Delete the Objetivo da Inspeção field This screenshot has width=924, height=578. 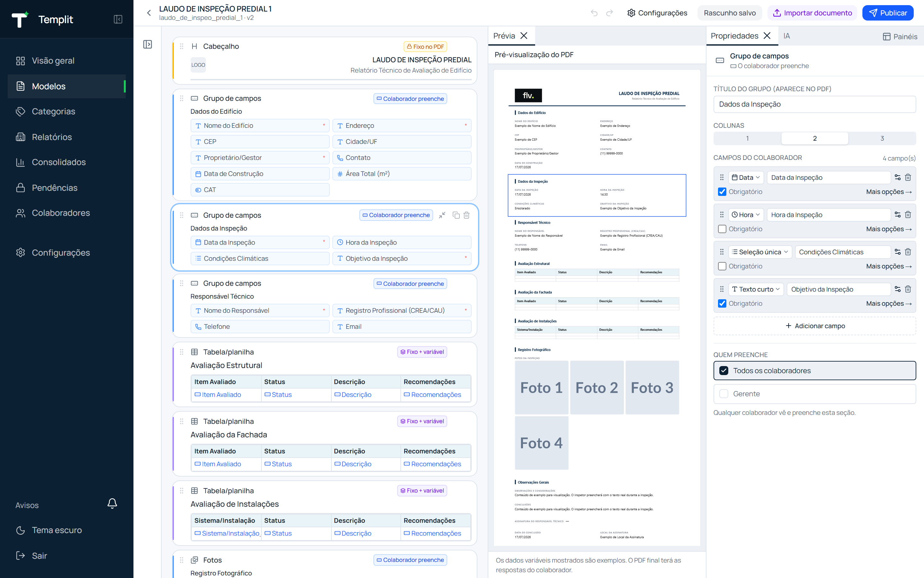(908, 289)
